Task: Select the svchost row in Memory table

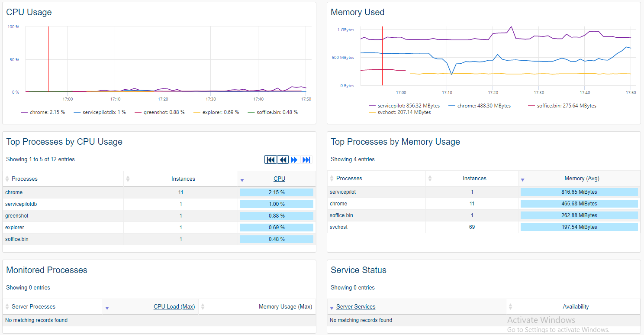Action: pos(338,227)
